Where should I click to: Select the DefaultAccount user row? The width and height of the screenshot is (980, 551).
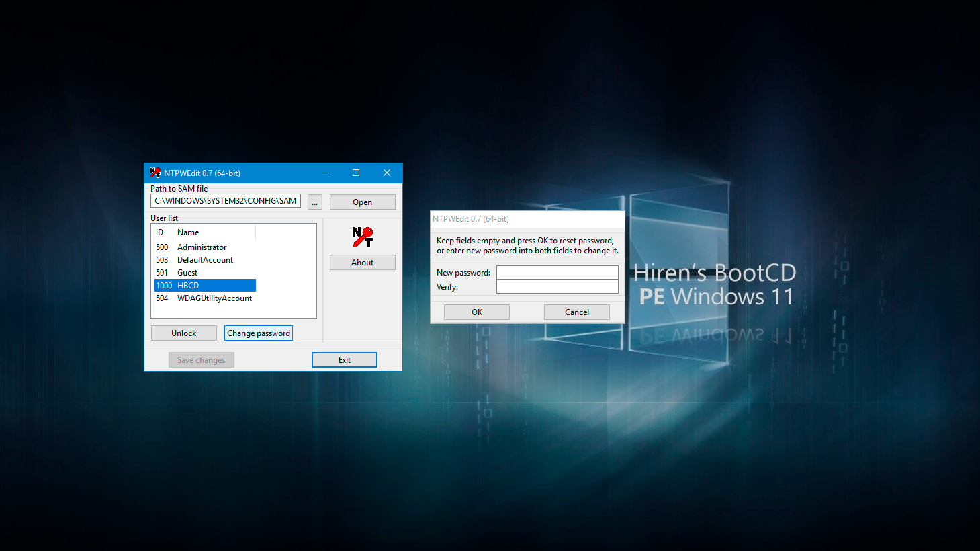pyautogui.click(x=205, y=260)
